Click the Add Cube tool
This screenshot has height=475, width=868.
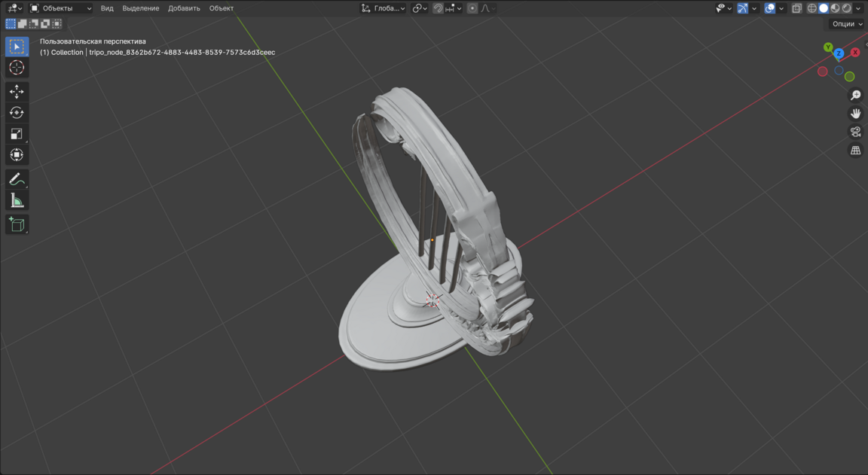click(x=17, y=224)
